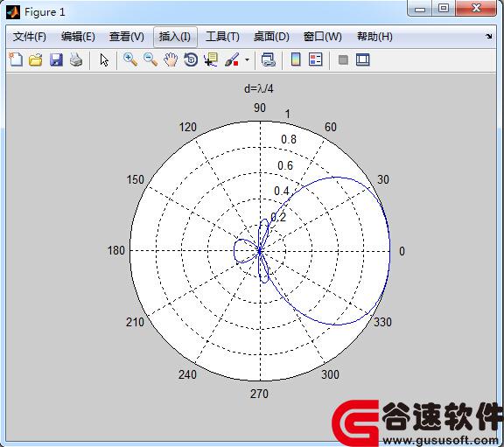Select the Brush data tool

(232, 59)
